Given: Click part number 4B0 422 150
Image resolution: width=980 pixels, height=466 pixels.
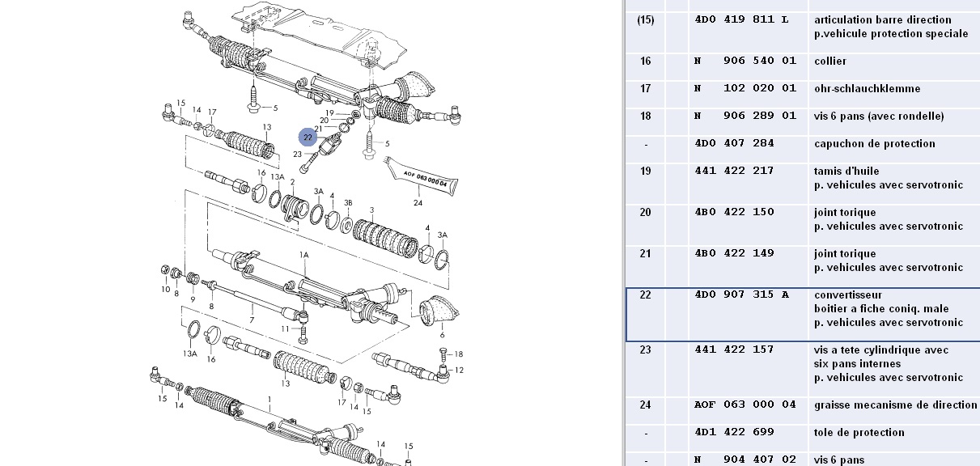Looking at the screenshot, I should [734, 212].
